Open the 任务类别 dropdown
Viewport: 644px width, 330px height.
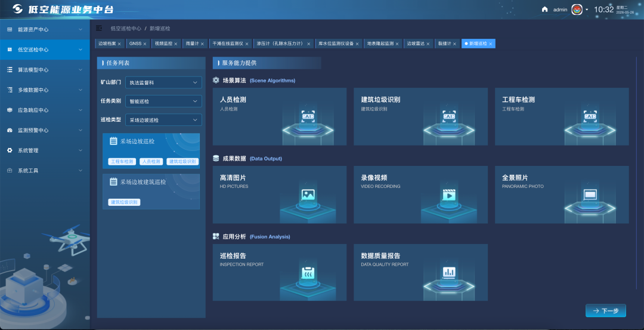(x=163, y=101)
